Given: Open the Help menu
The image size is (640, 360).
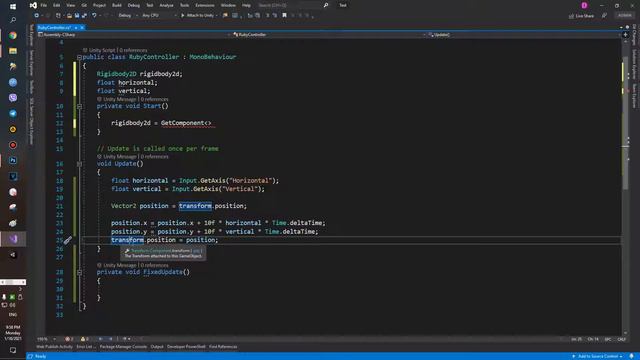Looking at the screenshot, I should pos(246,5).
